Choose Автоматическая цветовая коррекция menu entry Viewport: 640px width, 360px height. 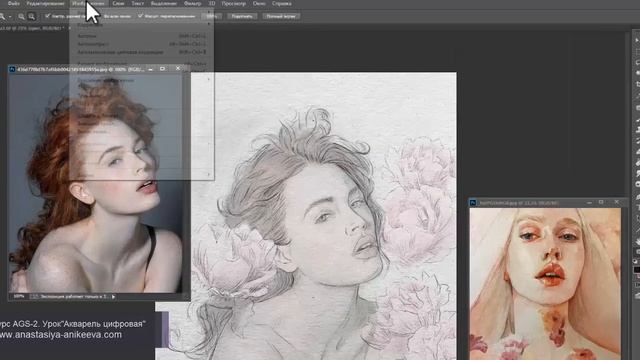point(141,52)
